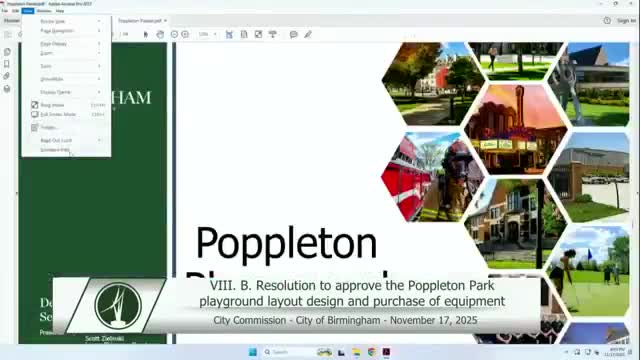Expand the Page Display submenu

66,44
